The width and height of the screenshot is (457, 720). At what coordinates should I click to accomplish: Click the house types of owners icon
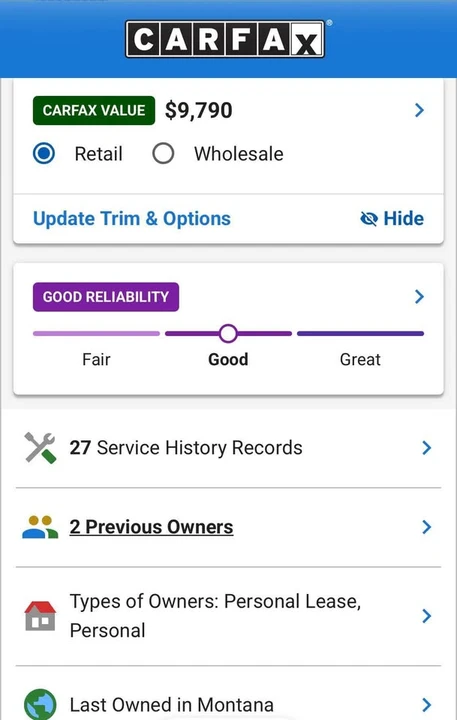click(40, 616)
